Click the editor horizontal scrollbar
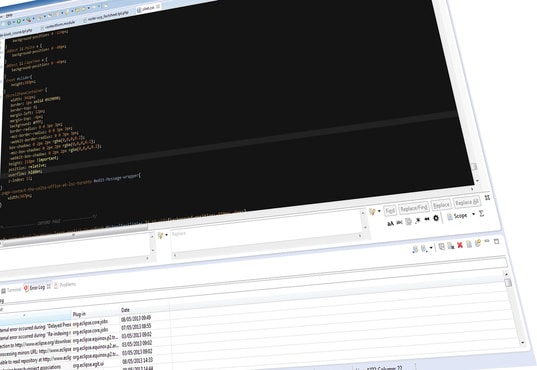 74,235
